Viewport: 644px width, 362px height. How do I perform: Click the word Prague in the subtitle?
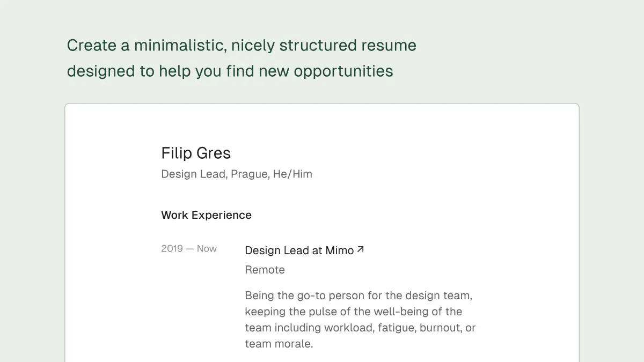tap(250, 174)
